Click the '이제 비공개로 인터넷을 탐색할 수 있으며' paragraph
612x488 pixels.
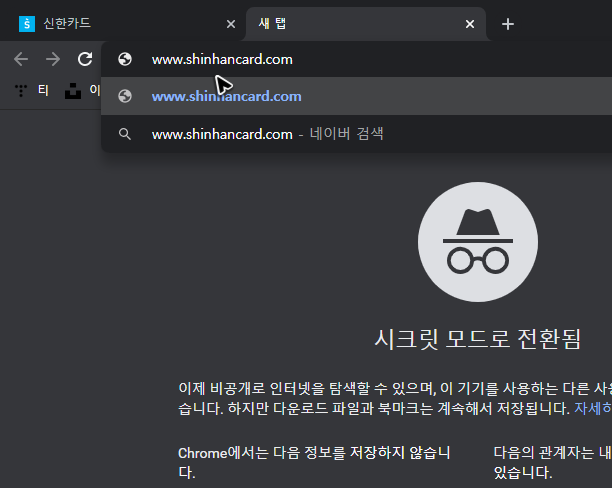pos(395,398)
